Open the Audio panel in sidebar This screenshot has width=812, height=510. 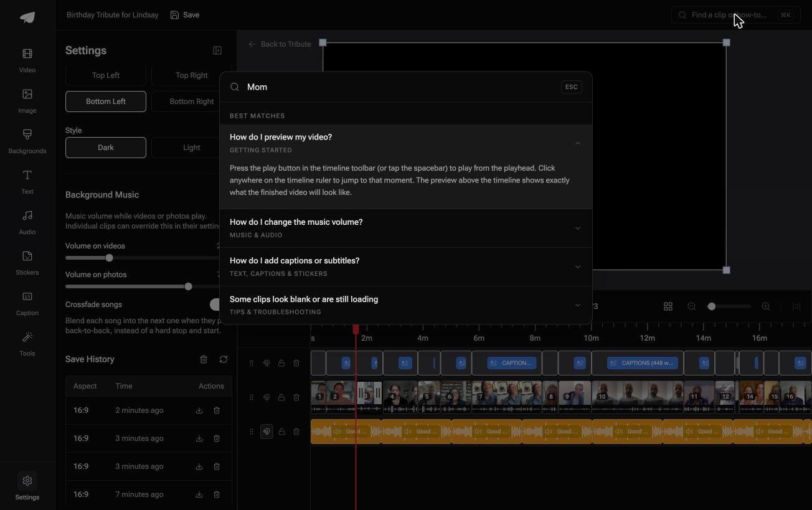point(27,222)
